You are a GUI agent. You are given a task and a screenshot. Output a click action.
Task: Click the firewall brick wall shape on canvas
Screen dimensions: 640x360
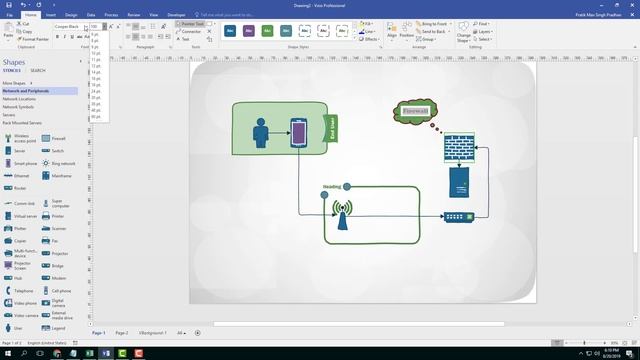(459, 147)
